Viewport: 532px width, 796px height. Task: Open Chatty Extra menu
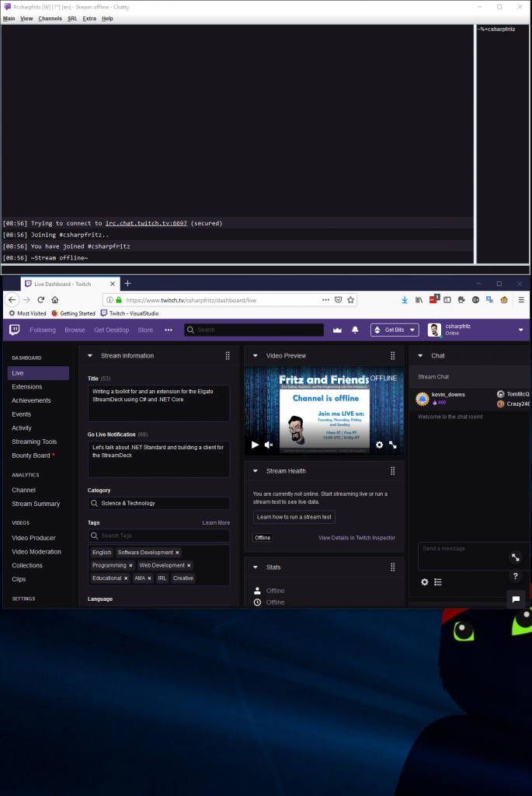pos(89,19)
